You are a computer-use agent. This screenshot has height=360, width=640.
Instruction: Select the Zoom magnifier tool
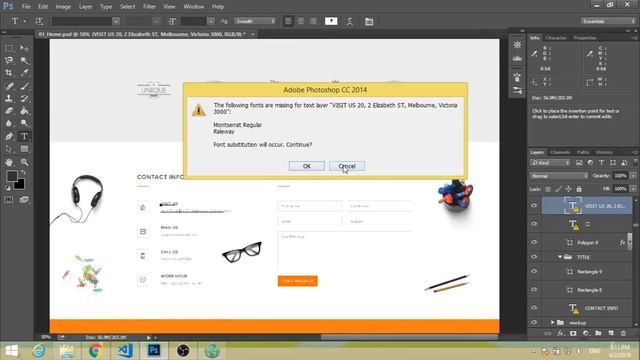(x=24, y=162)
